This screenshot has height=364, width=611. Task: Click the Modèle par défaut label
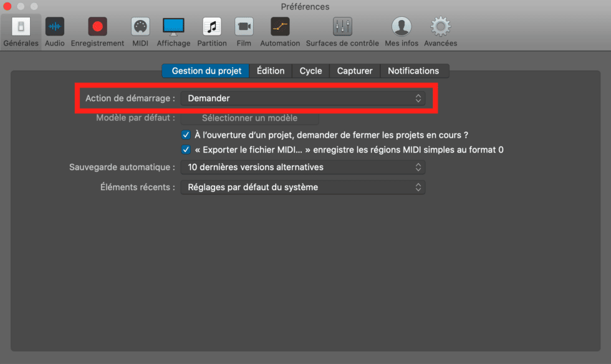[x=135, y=118]
